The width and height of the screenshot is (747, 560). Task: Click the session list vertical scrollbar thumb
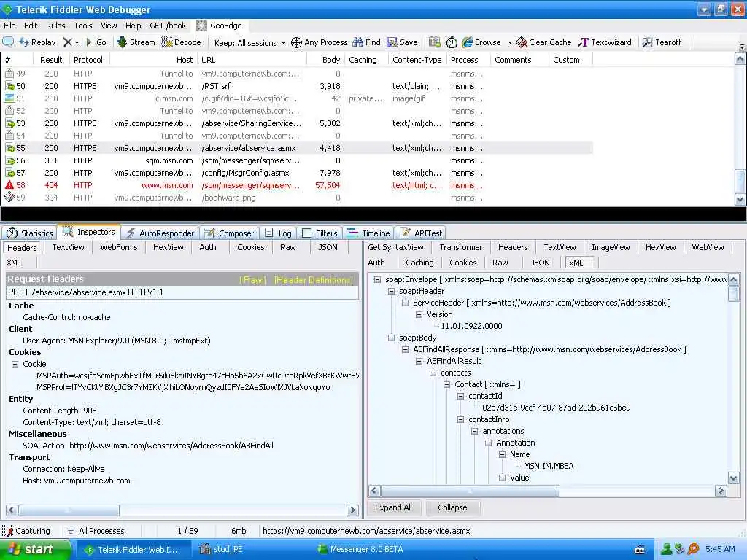740,180
